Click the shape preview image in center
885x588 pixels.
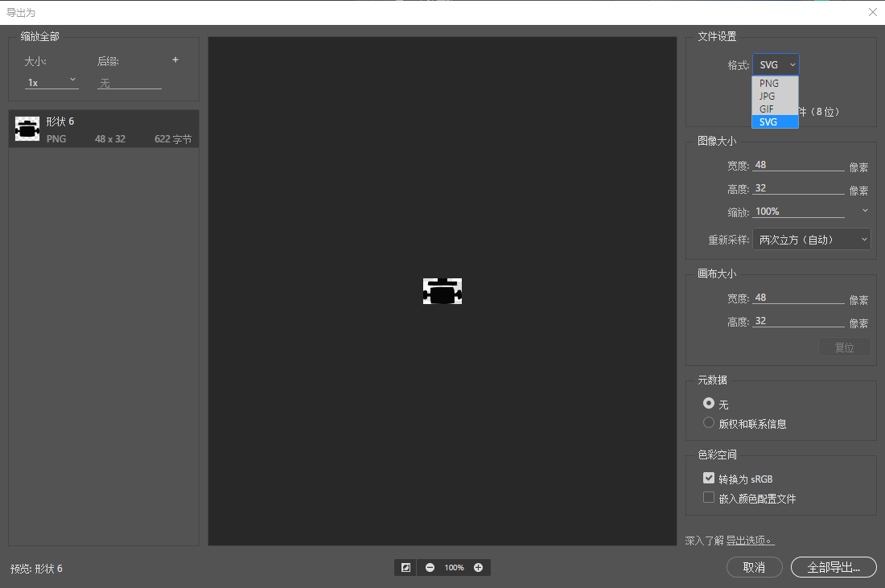coord(442,291)
